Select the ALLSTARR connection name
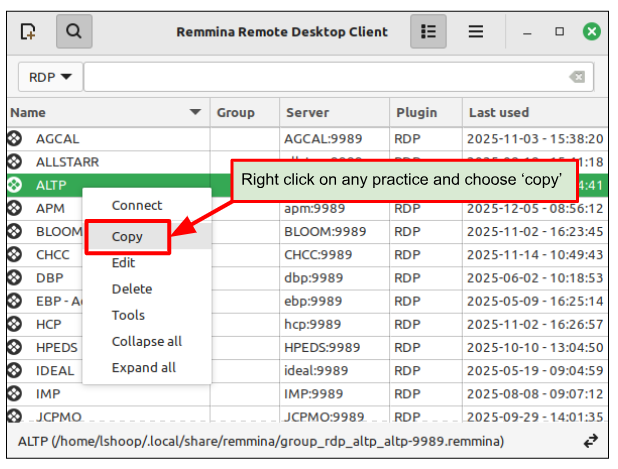The width and height of the screenshot is (618, 469). pos(67,162)
